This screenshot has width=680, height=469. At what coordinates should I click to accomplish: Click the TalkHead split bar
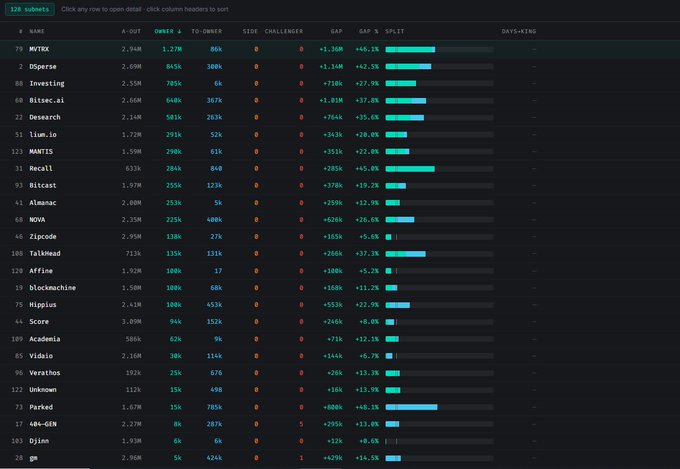[x=439, y=254]
